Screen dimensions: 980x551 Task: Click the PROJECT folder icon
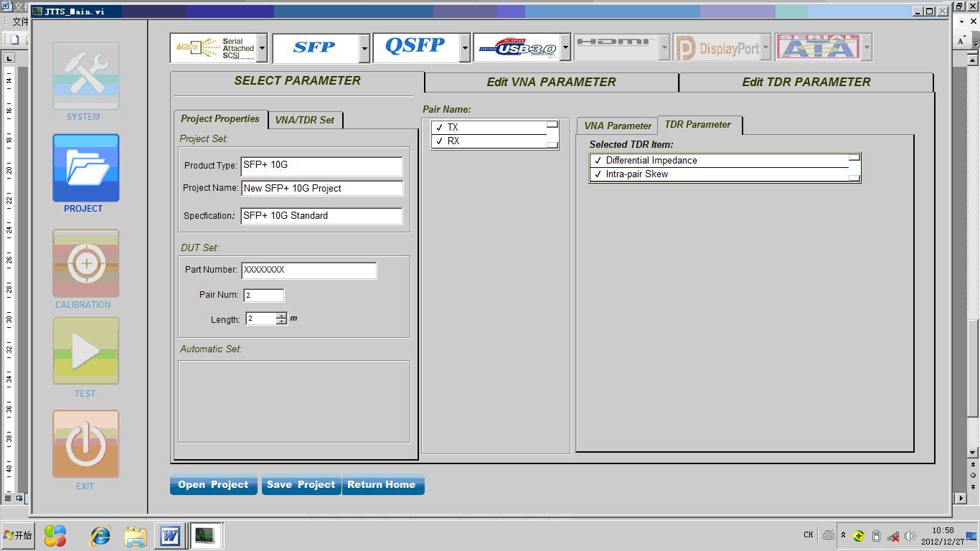pos(85,168)
